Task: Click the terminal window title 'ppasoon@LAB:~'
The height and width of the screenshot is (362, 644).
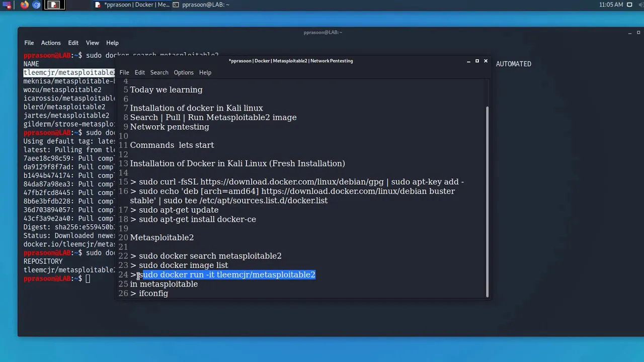Action: 323,33
